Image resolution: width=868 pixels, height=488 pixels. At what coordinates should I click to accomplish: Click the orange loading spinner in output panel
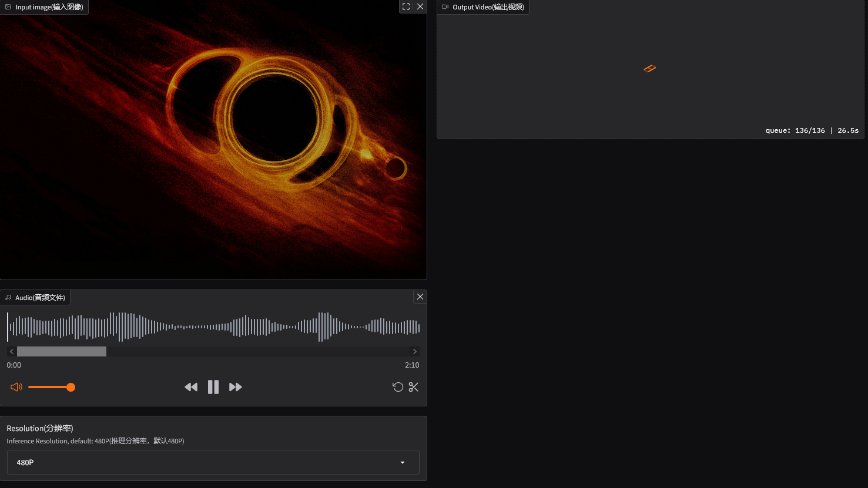tap(649, 69)
